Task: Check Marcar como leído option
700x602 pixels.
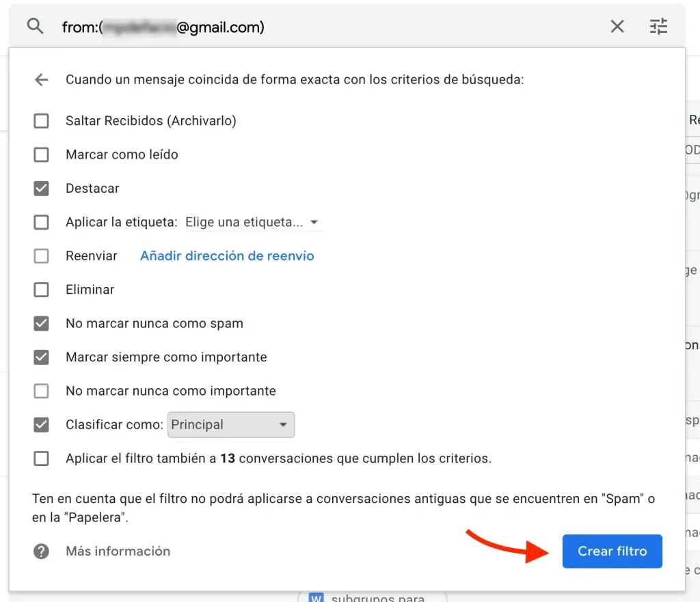Action: click(42, 155)
